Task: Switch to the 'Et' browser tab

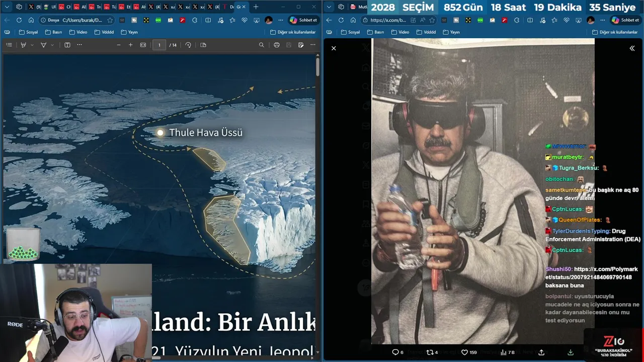Action: point(125,7)
